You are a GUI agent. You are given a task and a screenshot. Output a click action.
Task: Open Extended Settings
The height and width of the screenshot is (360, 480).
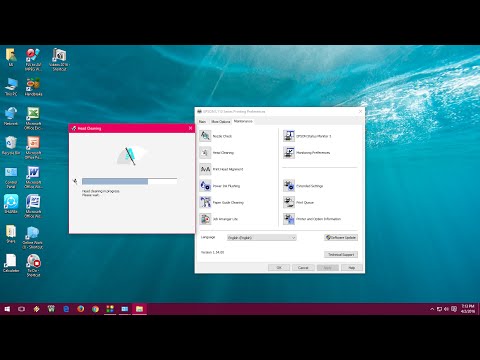(x=289, y=186)
